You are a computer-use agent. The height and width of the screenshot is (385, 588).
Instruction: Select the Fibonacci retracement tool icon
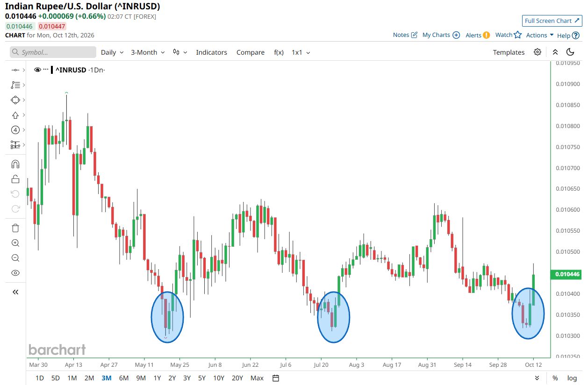tap(15, 85)
